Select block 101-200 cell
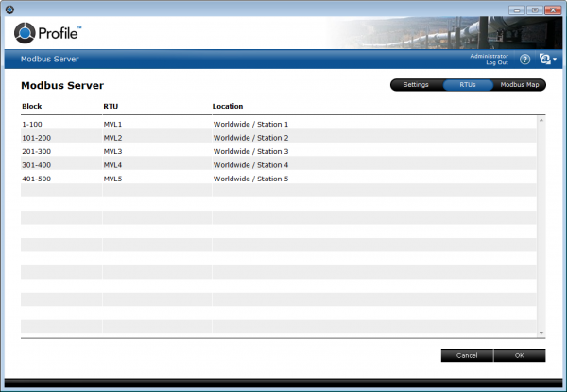 [61, 138]
